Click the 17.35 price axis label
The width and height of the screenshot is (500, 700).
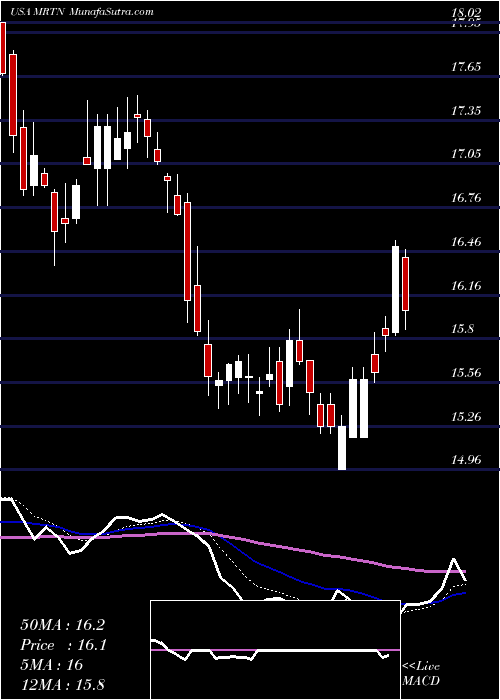[466, 111]
